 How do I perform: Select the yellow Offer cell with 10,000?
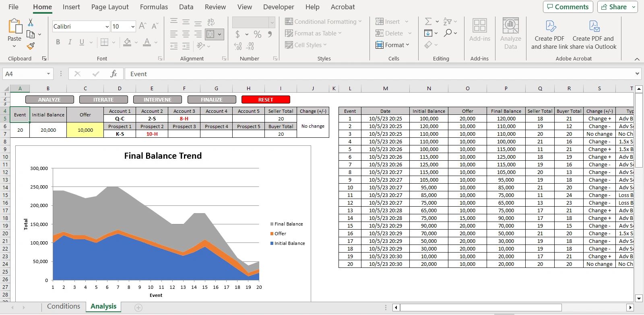click(x=85, y=130)
